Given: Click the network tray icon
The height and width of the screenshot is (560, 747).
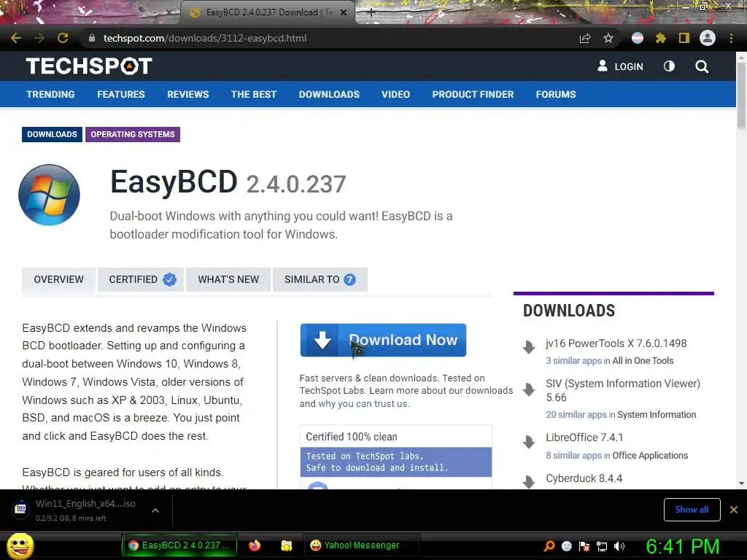Looking at the screenshot, I should (x=602, y=546).
